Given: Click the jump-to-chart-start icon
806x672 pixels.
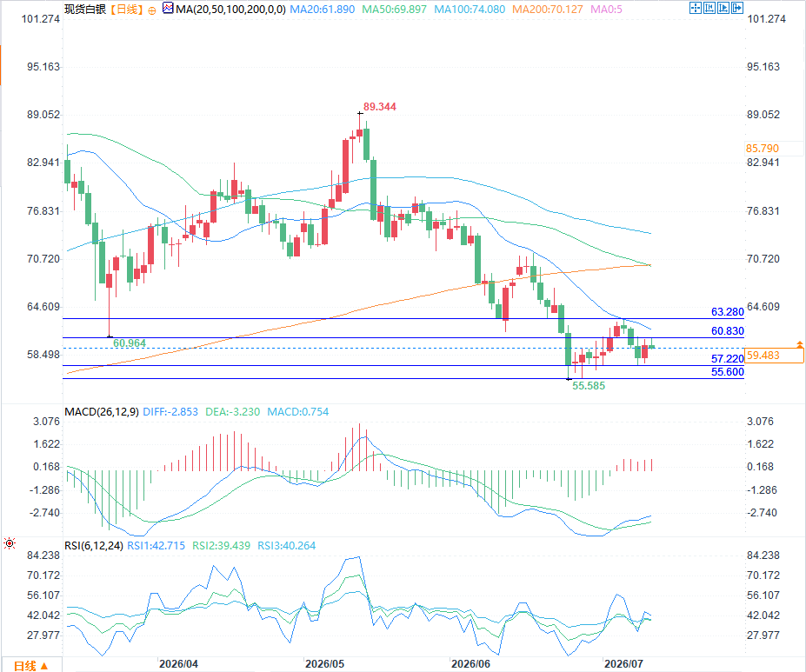Looking at the screenshot, I should click(709, 8).
